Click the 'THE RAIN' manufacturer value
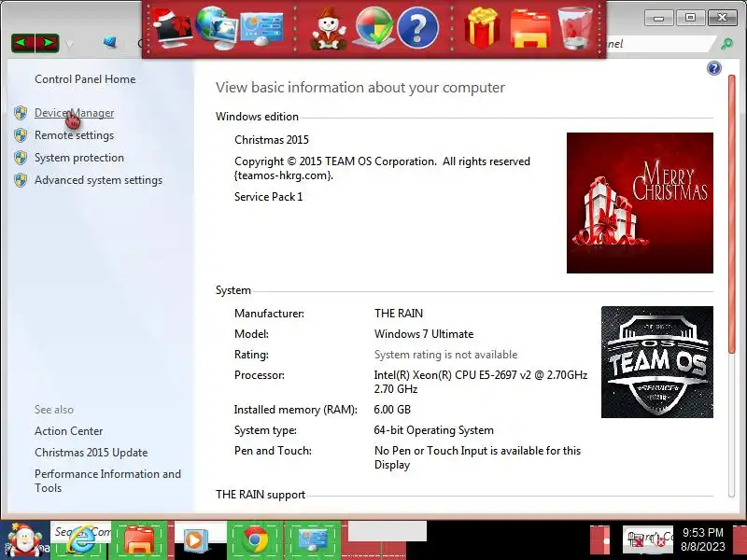 click(399, 314)
